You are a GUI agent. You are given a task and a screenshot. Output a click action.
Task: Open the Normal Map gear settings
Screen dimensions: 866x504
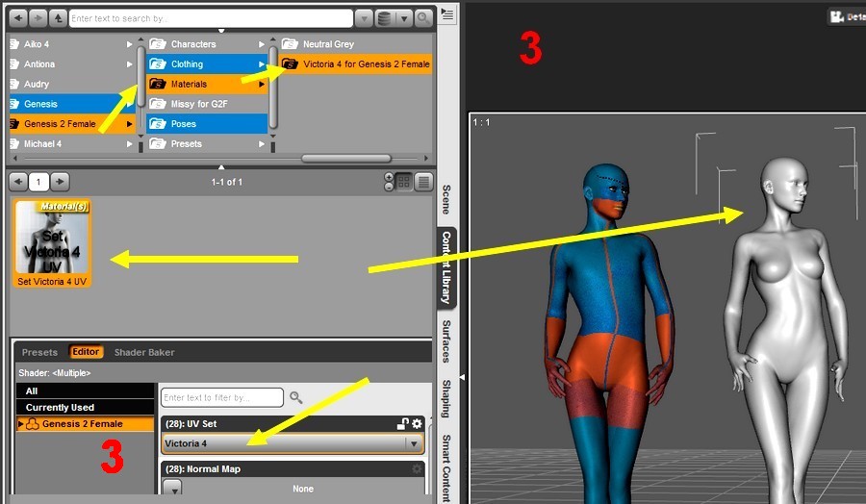417,468
